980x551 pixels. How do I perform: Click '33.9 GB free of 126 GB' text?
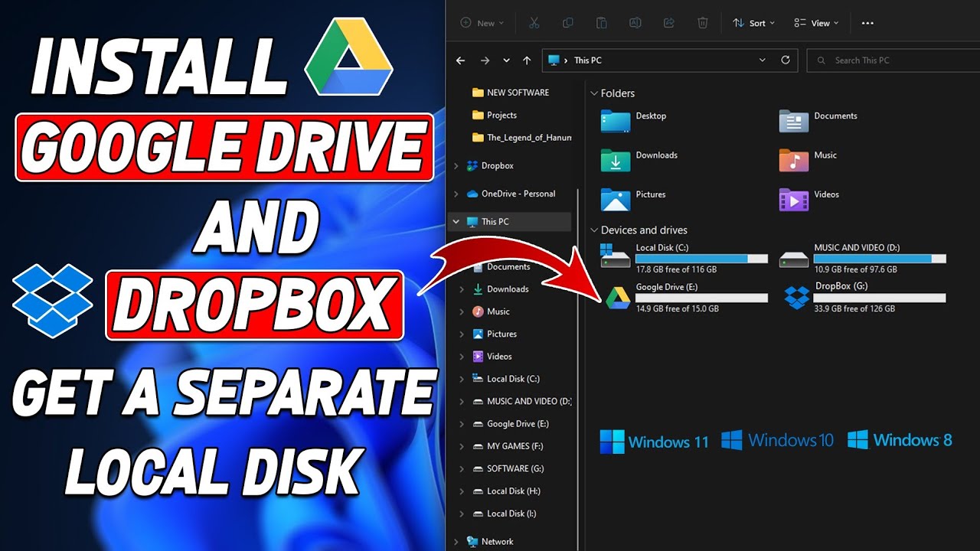click(x=854, y=308)
